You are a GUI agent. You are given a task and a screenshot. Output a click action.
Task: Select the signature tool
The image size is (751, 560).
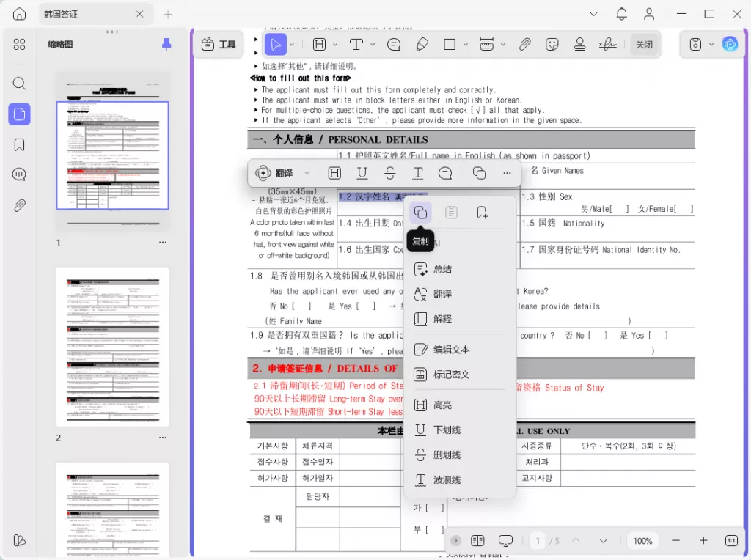tap(607, 45)
